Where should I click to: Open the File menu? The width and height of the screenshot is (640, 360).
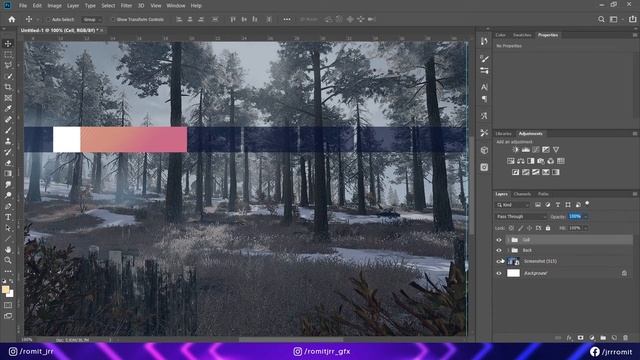pyautogui.click(x=23, y=6)
